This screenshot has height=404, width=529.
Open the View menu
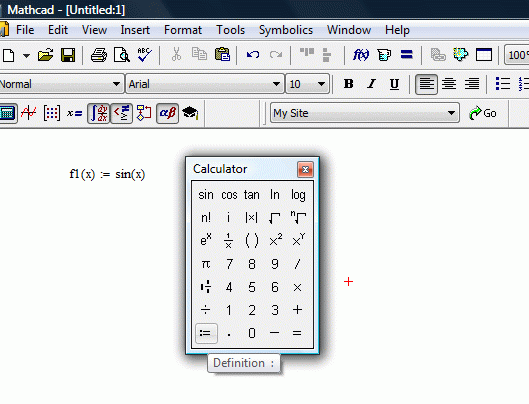[94, 30]
